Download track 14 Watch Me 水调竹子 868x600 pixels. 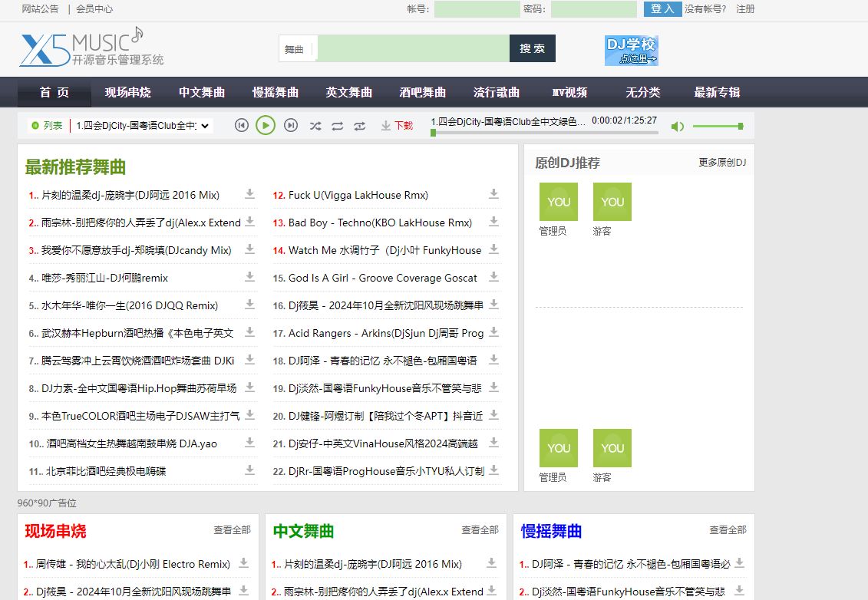click(x=493, y=249)
